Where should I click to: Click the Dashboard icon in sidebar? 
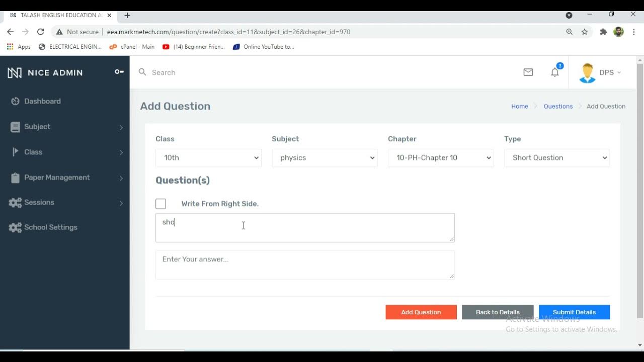[x=15, y=102]
